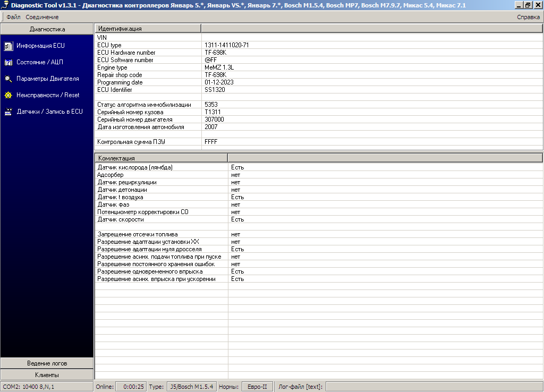
Task: Click the Online timer 0:00:25 field
Action: point(131,387)
